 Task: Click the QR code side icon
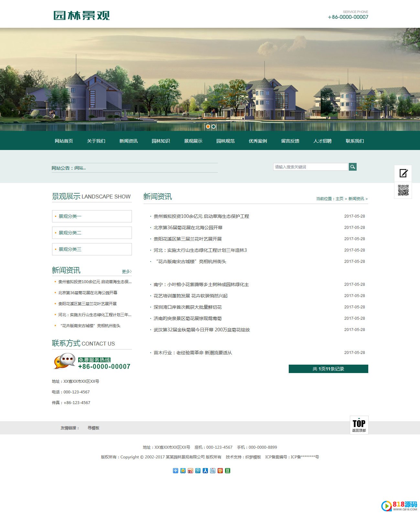point(403,190)
